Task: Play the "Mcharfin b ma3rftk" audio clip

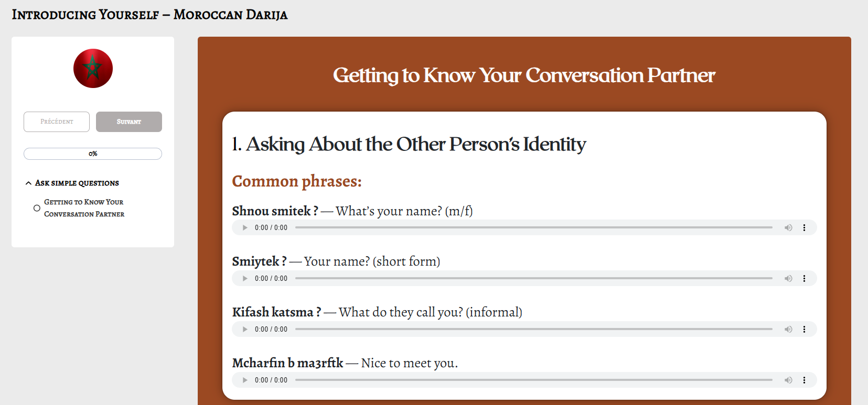Action: tap(245, 380)
